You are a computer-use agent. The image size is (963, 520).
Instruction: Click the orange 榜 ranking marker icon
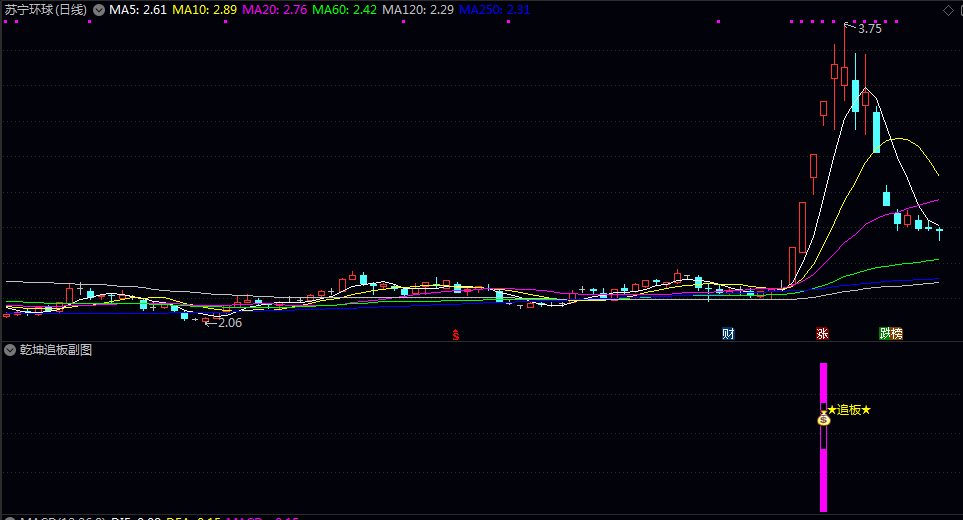tap(897, 333)
